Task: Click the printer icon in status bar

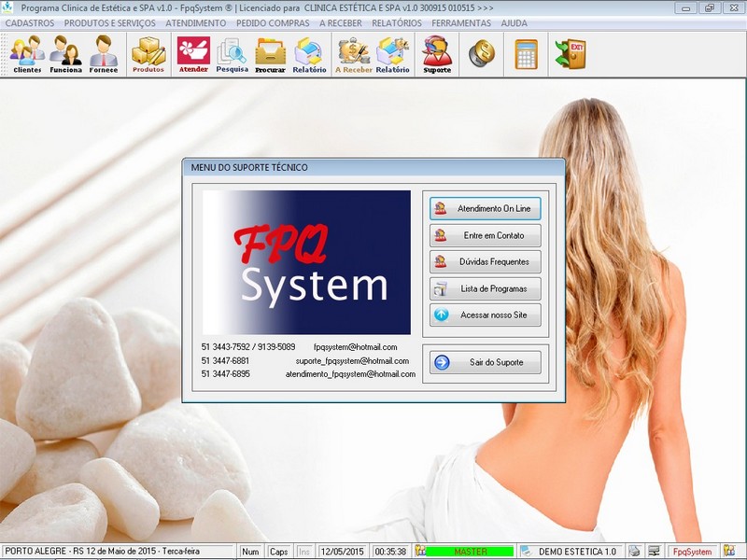Action: click(634, 551)
